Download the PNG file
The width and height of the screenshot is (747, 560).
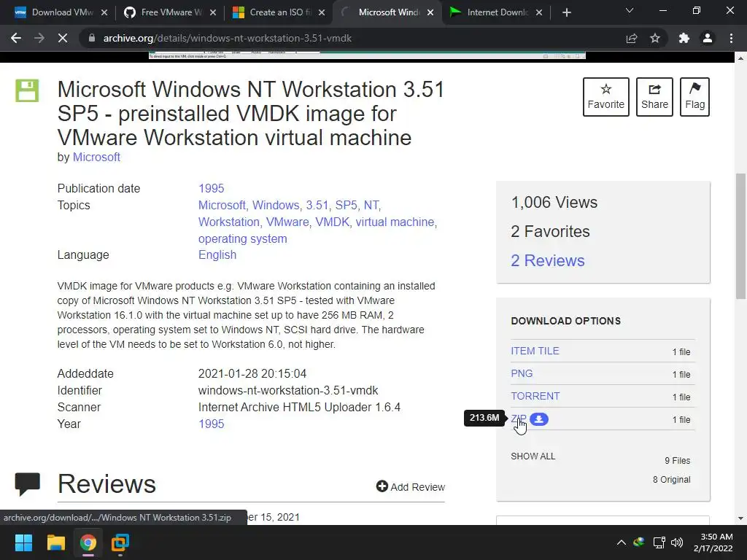pos(522,374)
